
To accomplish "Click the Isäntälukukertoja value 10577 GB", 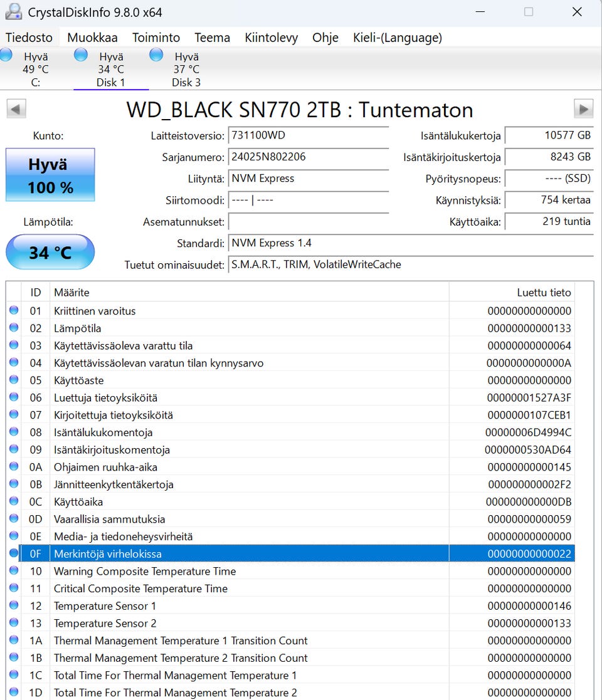I will point(549,135).
